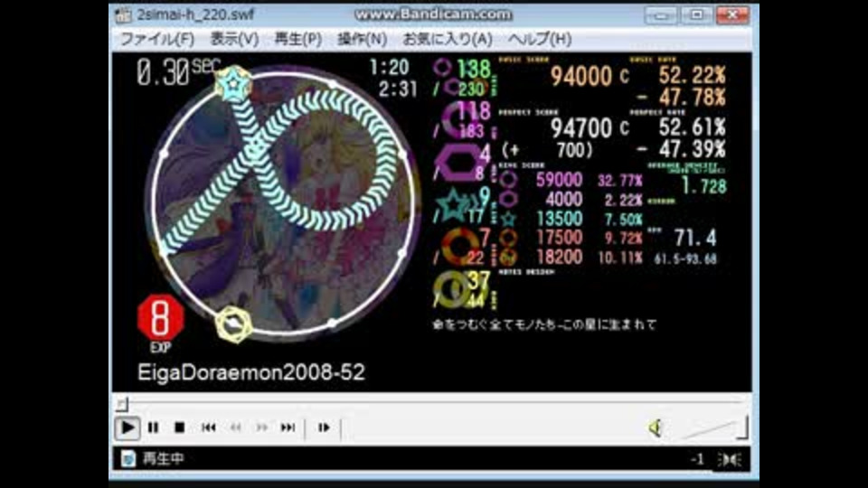Click the 2:31 total time
This screenshot has width=868, height=488.
(x=398, y=89)
